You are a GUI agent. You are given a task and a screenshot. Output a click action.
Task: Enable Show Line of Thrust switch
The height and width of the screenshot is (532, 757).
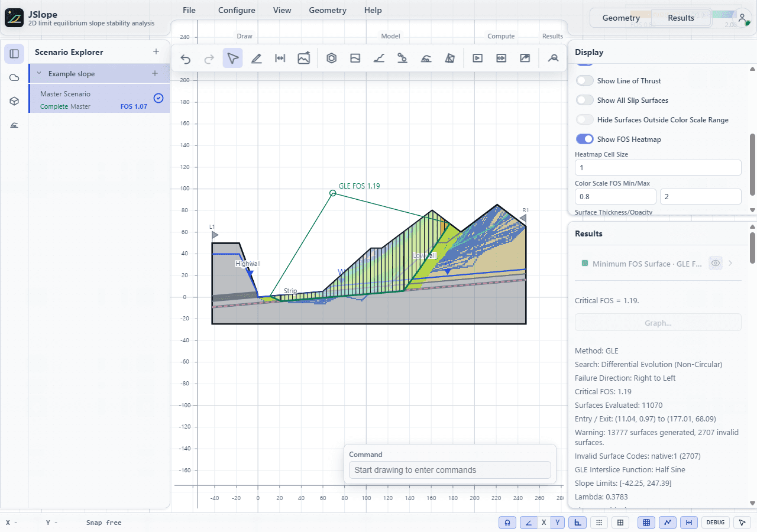[585, 81]
